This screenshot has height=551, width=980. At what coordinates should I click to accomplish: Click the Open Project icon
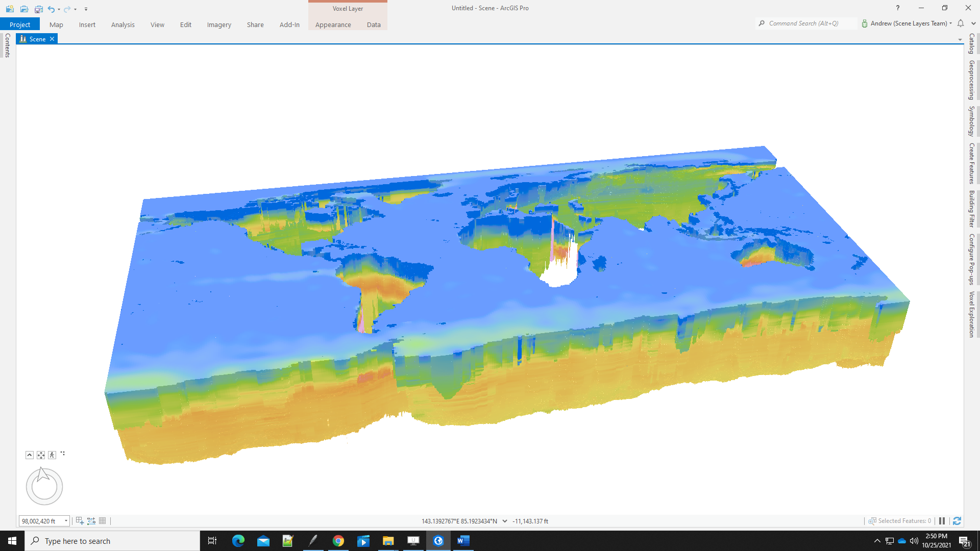pyautogui.click(x=24, y=9)
